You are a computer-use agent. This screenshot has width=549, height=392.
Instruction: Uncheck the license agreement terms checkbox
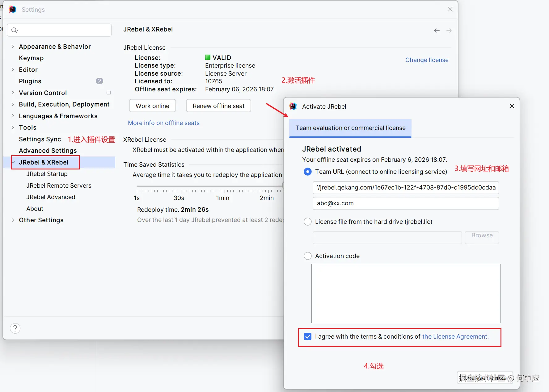(x=308, y=336)
